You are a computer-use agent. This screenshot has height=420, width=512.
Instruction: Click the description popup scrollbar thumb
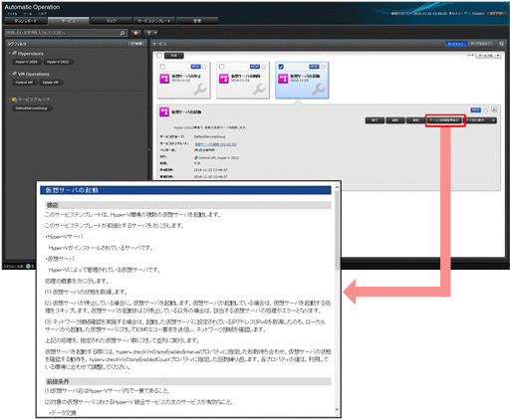(x=337, y=230)
